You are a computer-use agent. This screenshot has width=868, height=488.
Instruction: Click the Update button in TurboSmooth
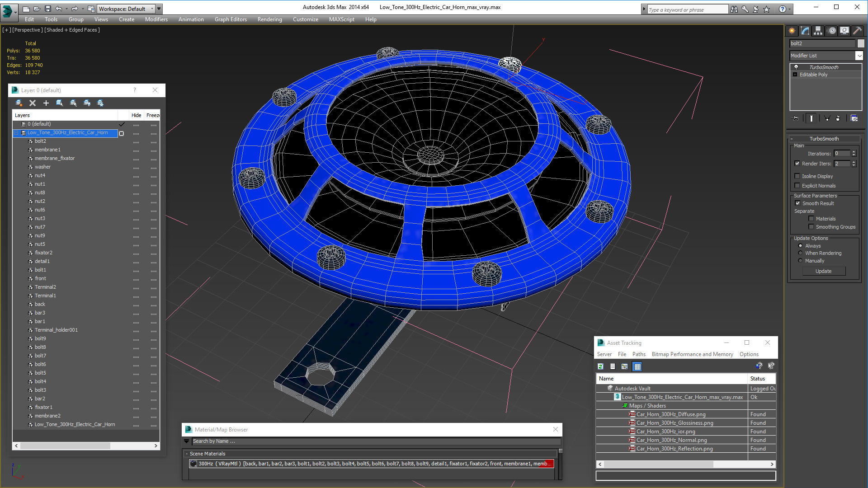[x=823, y=271]
